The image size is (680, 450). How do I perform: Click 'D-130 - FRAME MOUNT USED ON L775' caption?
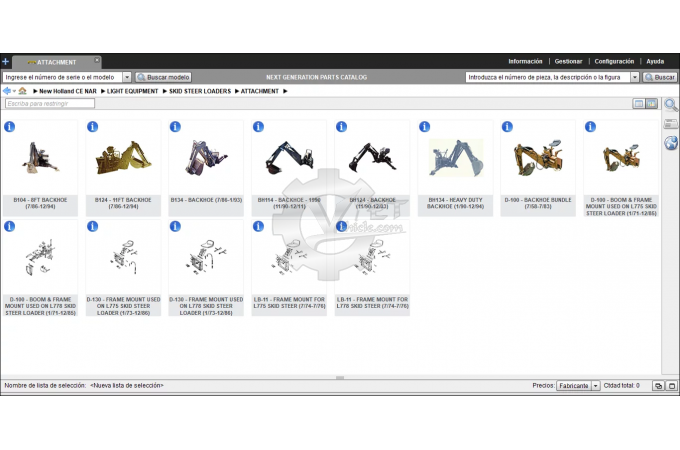point(123,306)
